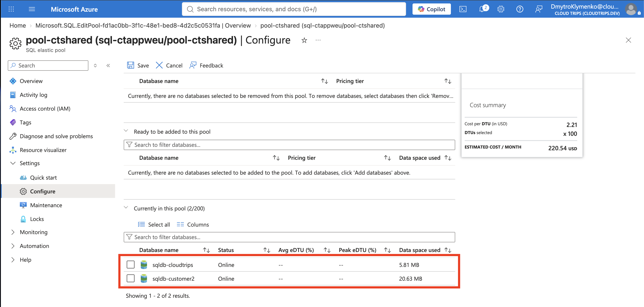Open Diagnose and solve problems
Screen dimensions: 644x307
tap(56, 136)
